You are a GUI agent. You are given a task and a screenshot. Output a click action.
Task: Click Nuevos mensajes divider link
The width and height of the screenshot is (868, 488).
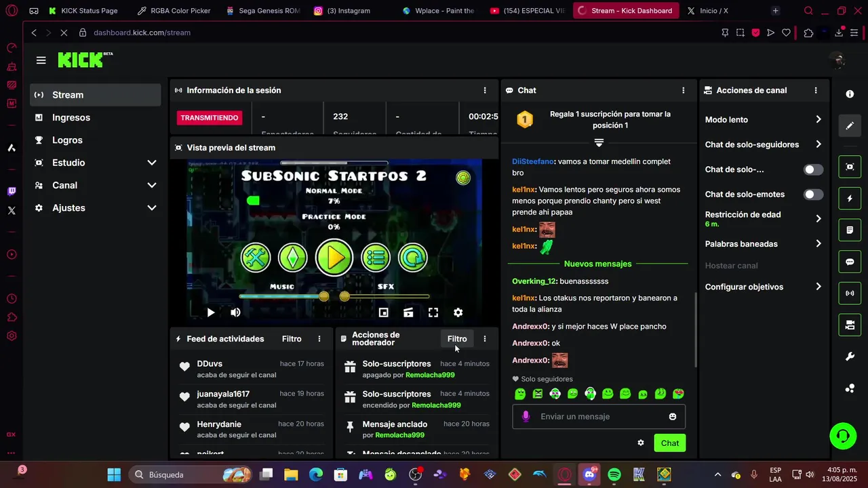597,264
